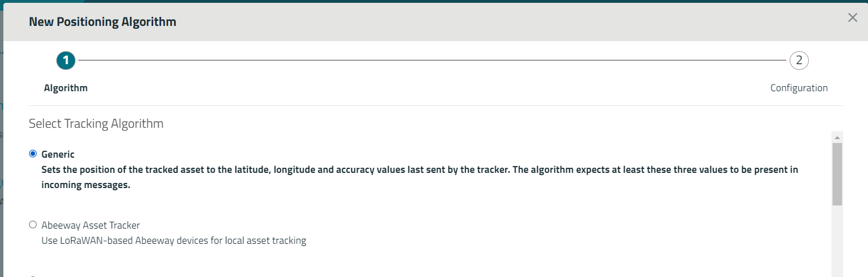Click the New Positioning Algorithm title
Viewport: 868px width, 277px height.
coord(103,22)
